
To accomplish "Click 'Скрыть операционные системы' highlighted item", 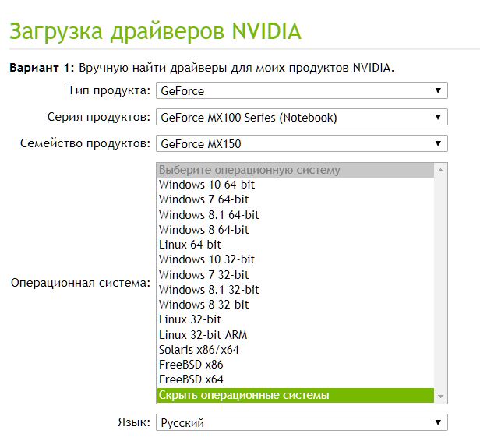I will (x=295, y=395).
